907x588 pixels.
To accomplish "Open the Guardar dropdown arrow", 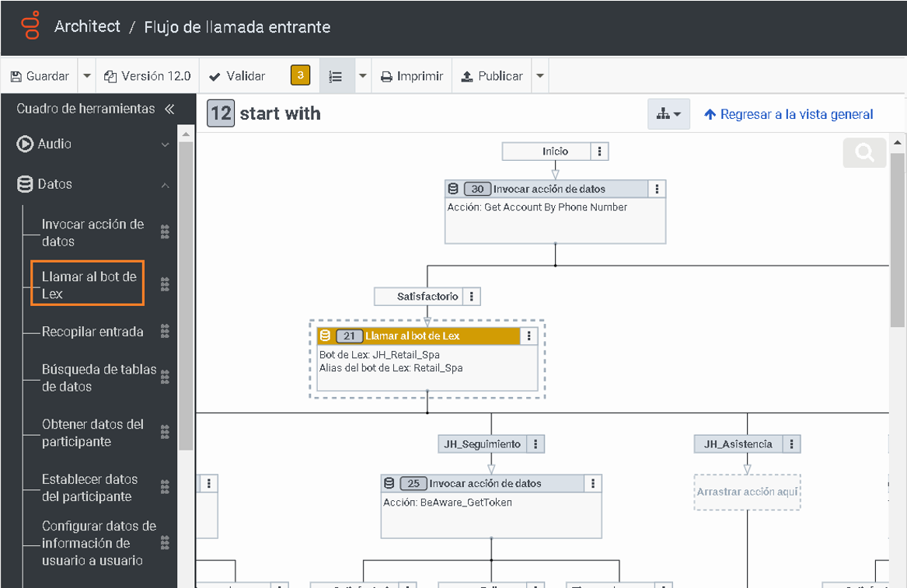I will (x=87, y=76).
